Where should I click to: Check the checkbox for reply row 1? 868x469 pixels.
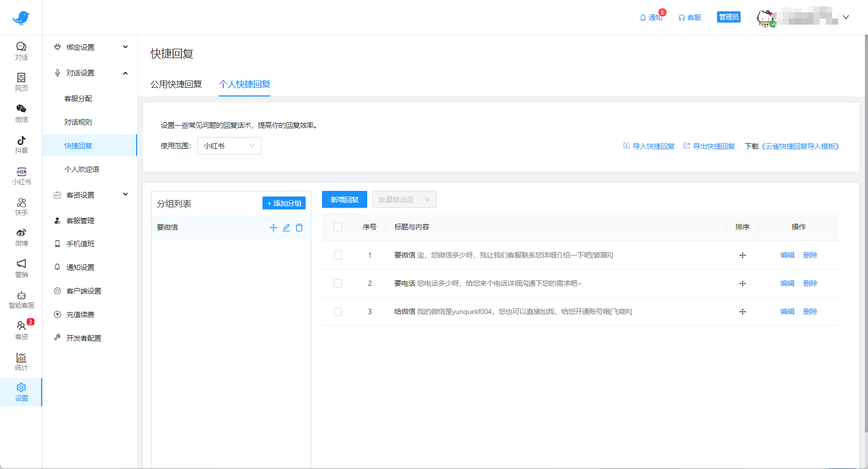coord(337,255)
